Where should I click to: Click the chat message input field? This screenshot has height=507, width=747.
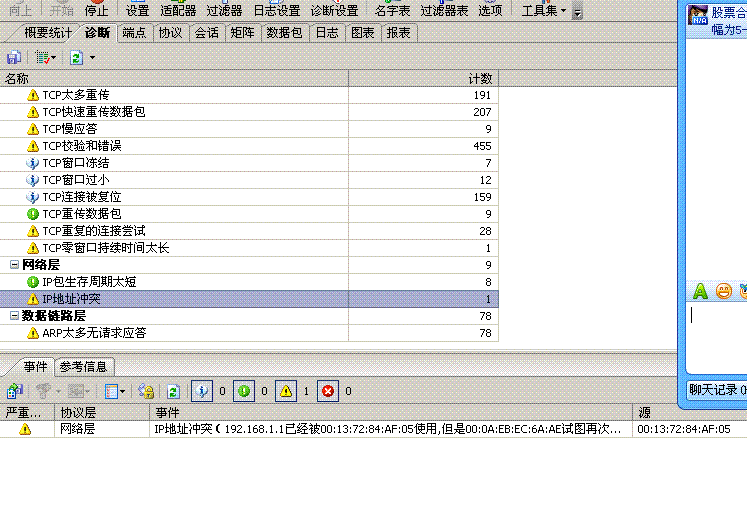pos(717,338)
